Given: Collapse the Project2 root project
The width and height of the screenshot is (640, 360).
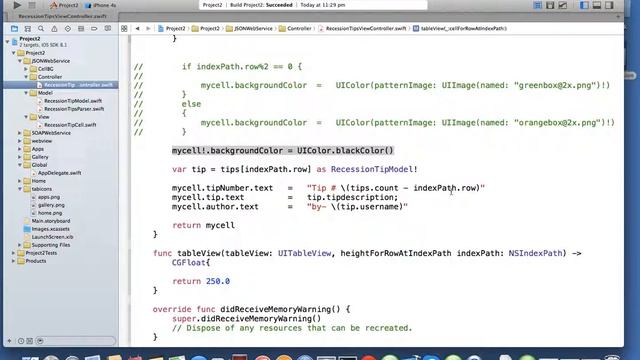Looking at the screenshot, I should pyautogui.click(x=7, y=41).
